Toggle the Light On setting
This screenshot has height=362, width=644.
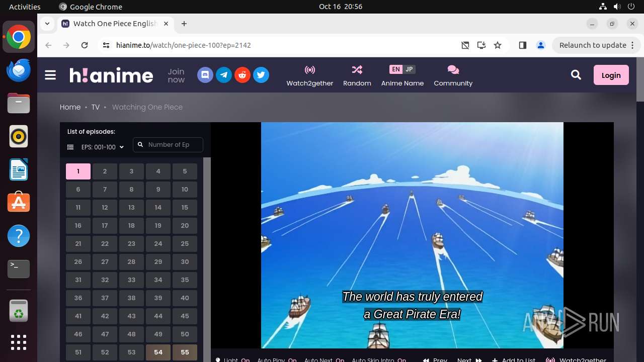[x=232, y=360]
